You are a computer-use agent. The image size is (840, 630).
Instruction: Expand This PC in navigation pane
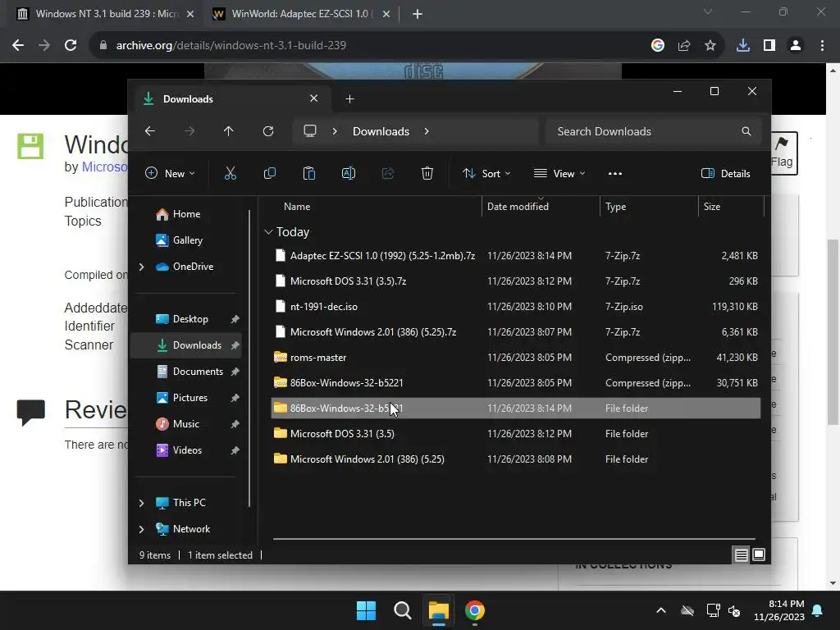click(x=141, y=503)
